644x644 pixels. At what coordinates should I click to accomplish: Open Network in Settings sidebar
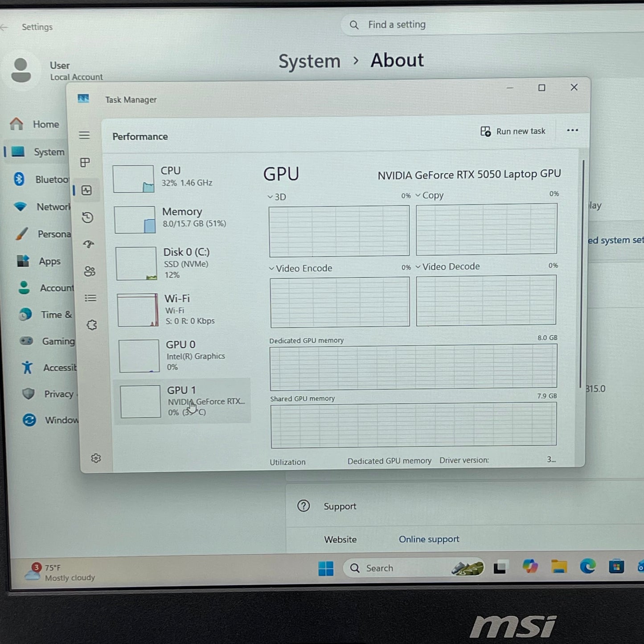[x=41, y=207]
